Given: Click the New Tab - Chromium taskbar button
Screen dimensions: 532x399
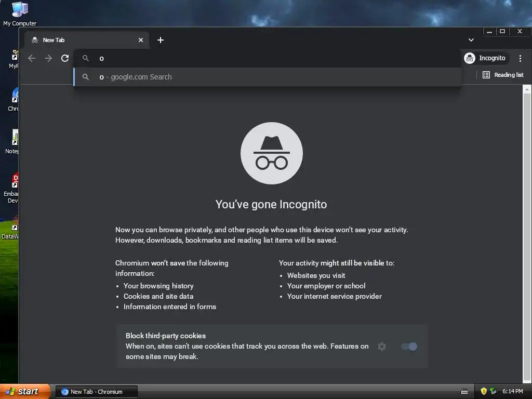Looking at the screenshot, I should point(97,392).
